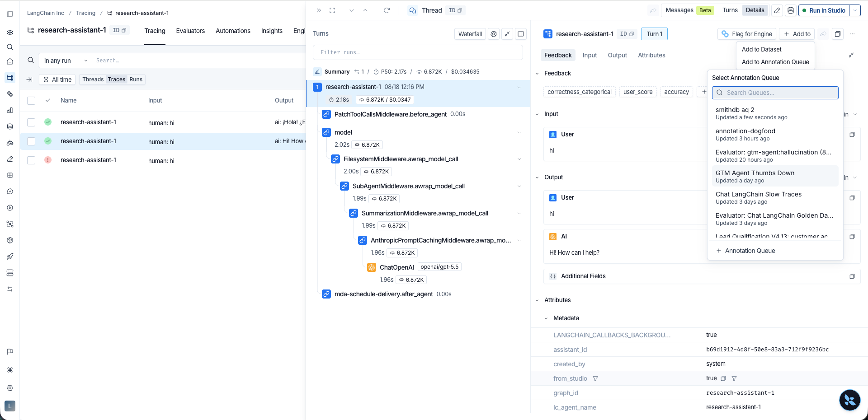Select checkbox for highlighted research-assistant-1 row
868x420 pixels.
coord(31,141)
